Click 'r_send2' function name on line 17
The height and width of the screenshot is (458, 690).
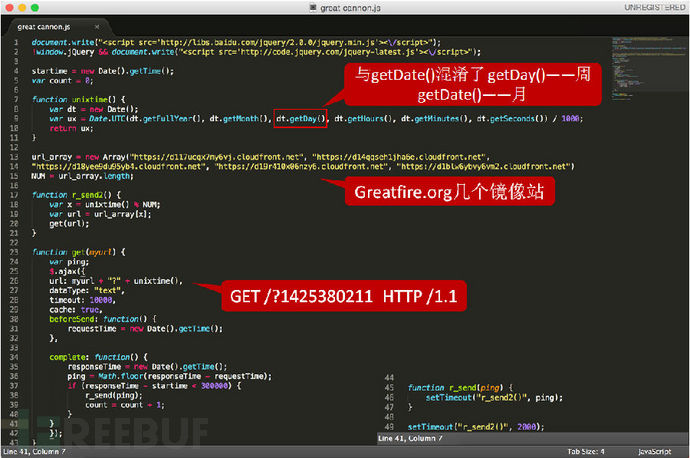[87, 195]
